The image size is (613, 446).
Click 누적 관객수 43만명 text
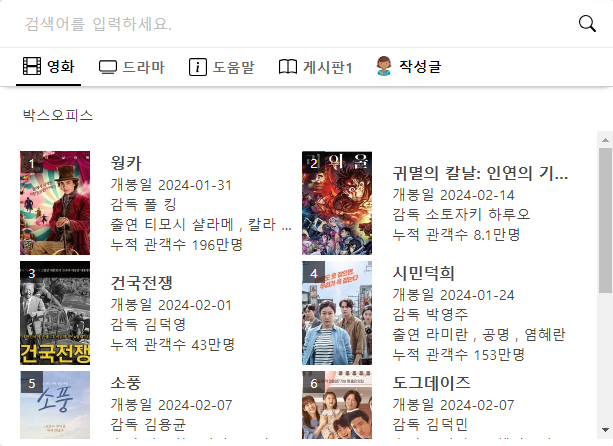click(x=172, y=344)
